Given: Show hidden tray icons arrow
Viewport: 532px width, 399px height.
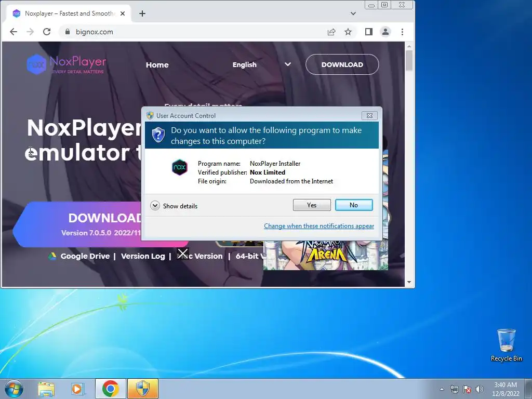Looking at the screenshot, I should tap(442, 389).
